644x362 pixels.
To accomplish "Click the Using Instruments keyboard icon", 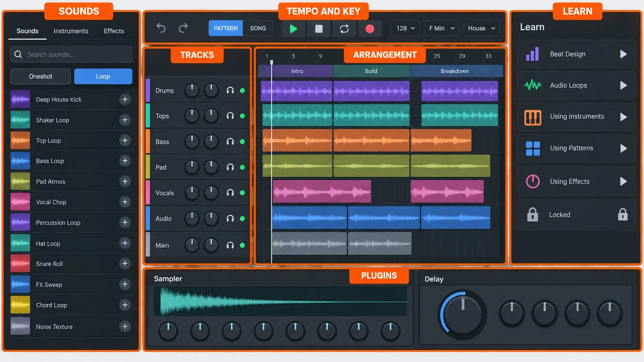I will coord(533,117).
